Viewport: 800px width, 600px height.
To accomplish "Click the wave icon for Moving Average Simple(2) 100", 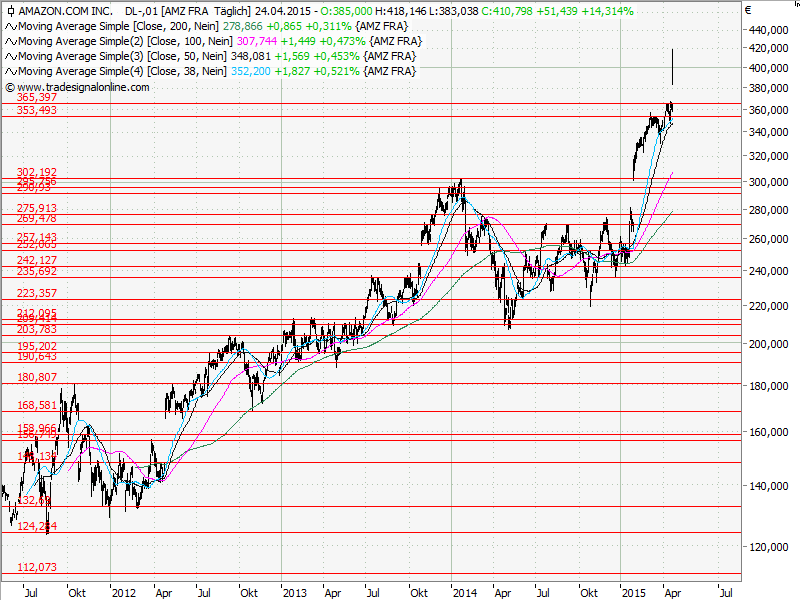I will click(11, 41).
